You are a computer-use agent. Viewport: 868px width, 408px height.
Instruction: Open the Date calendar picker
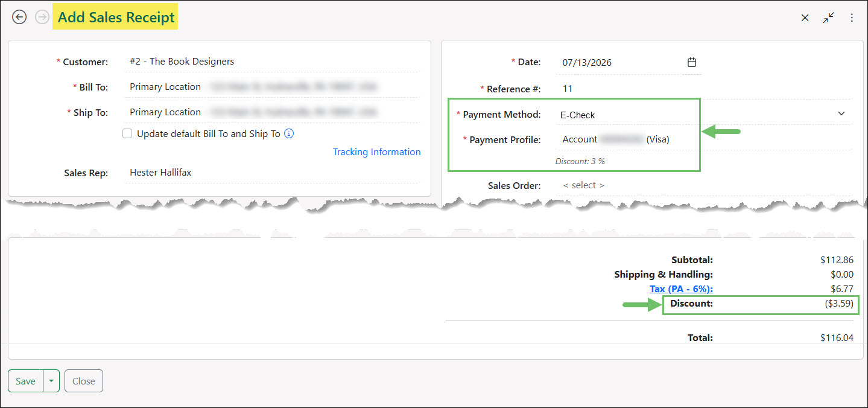pyautogui.click(x=692, y=62)
